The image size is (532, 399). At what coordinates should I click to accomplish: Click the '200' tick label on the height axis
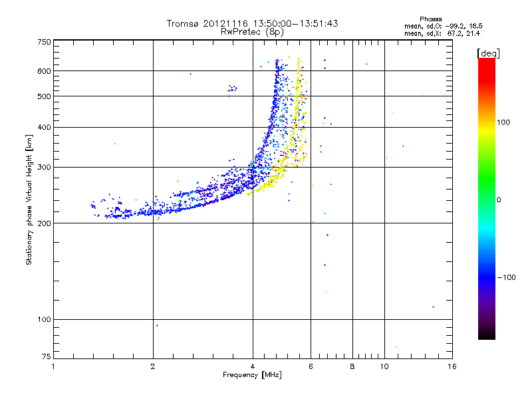click(x=44, y=223)
